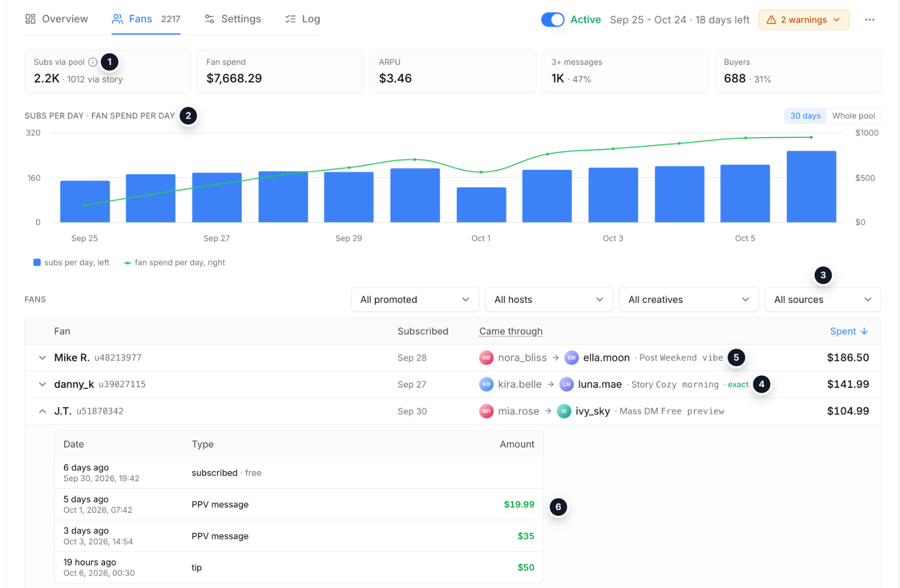Expand the 2 warnings dropdown

pyautogui.click(x=804, y=20)
